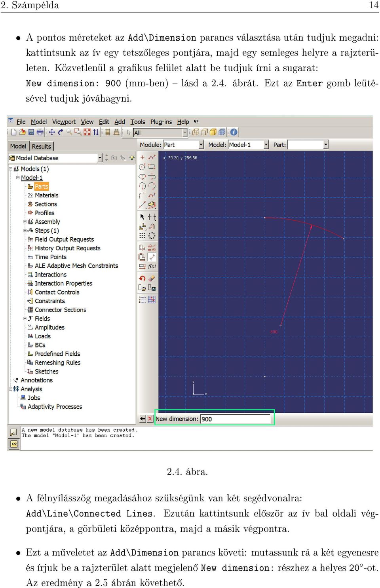Select the Radial pattern dots tool
This screenshot has width=380, height=588.
tap(152, 236)
